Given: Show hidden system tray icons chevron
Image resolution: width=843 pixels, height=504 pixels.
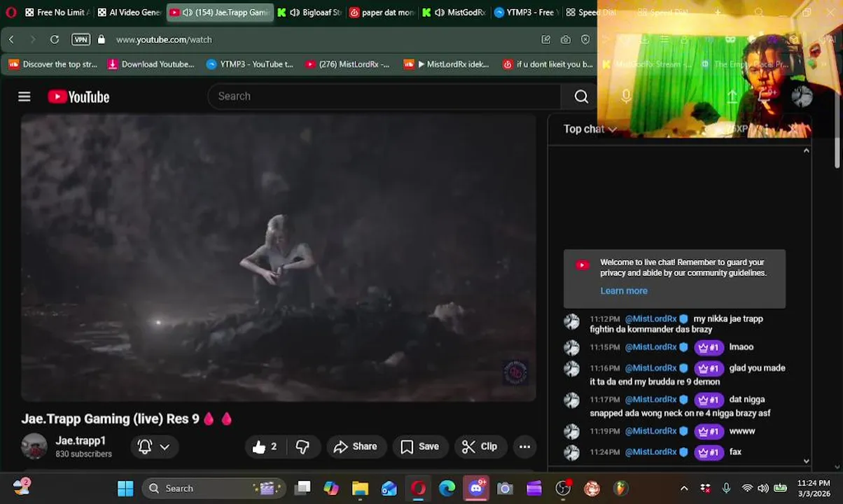Looking at the screenshot, I should tap(684, 489).
